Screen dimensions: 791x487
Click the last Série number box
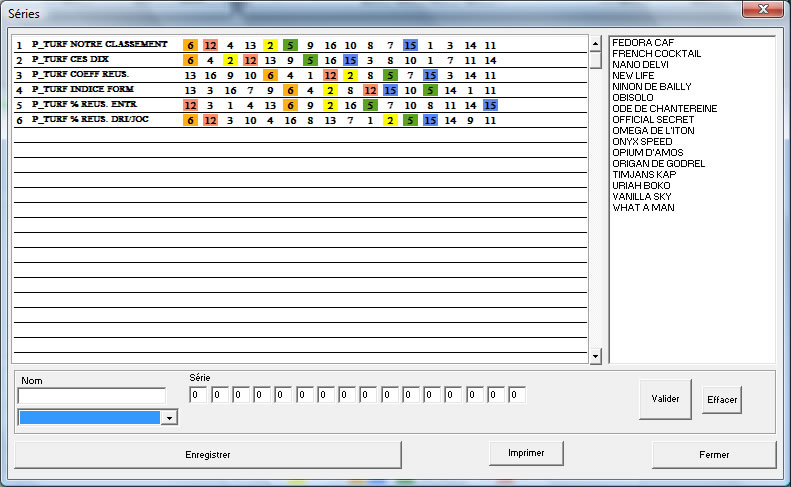(516, 395)
